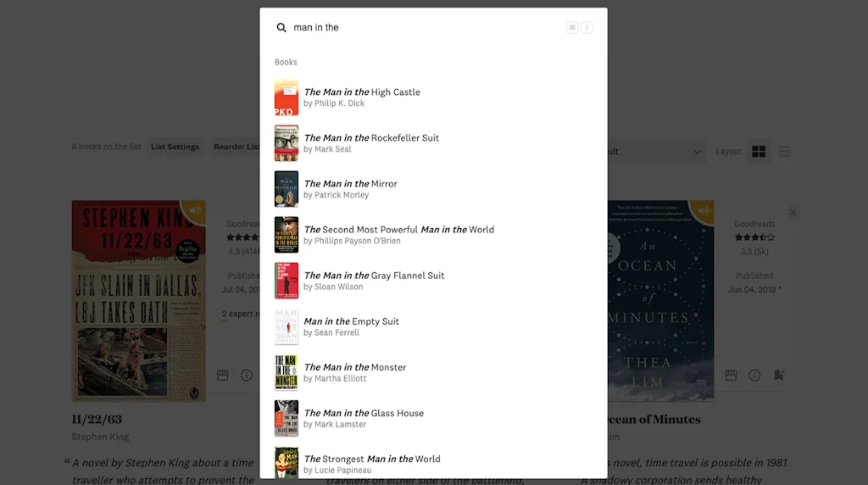Click the command key shortcut badge
Image resolution: width=868 pixels, height=485 pixels.
click(x=572, y=27)
